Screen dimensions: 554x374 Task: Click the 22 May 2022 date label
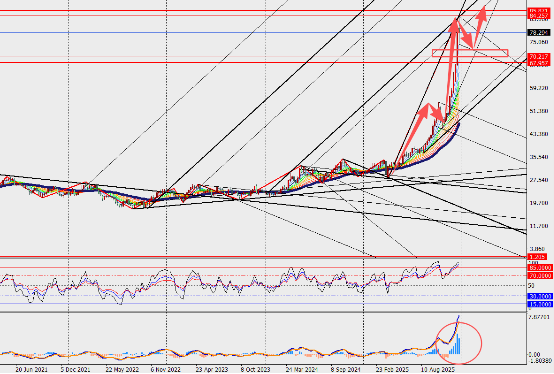point(122,370)
